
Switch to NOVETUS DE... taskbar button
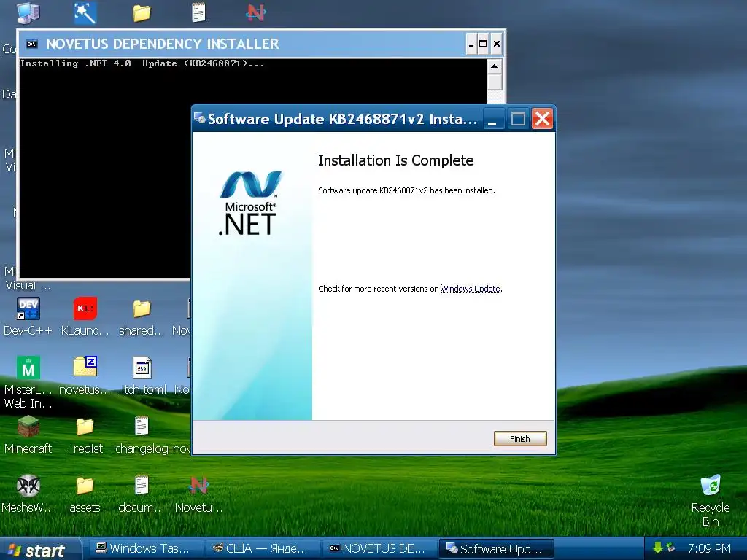tap(378, 548)
